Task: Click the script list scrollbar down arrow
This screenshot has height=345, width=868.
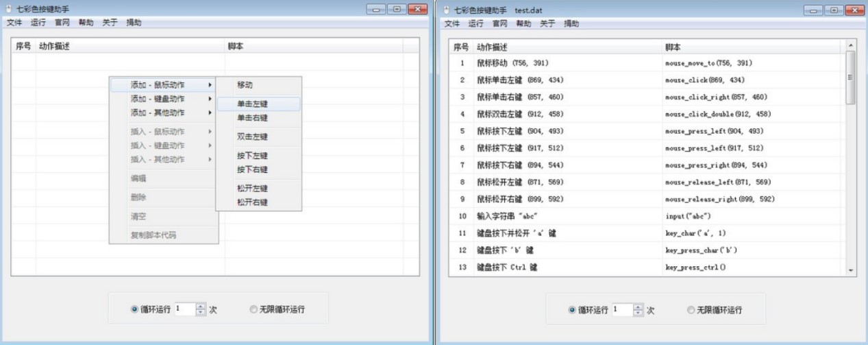Action: pyautogui.click(x=851, y=271)
